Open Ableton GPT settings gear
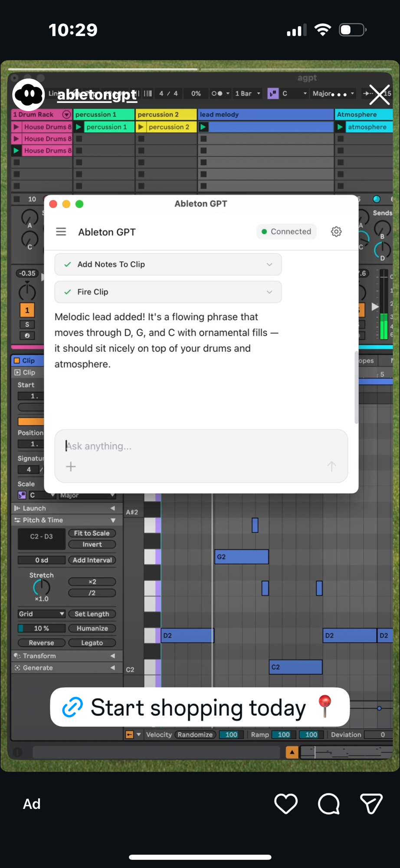This screenshot has height=868, width=400. point(336,232)
